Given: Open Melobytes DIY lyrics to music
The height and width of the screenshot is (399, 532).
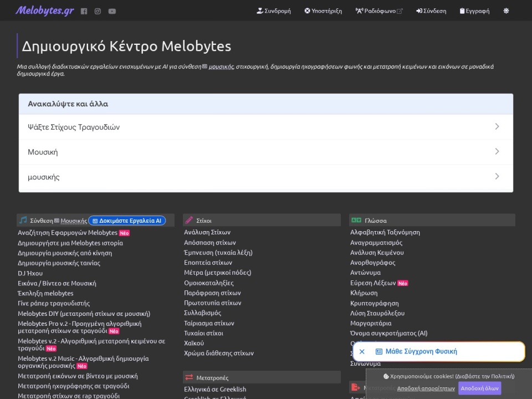Looking at the screenshot, I should pos(84,314).
